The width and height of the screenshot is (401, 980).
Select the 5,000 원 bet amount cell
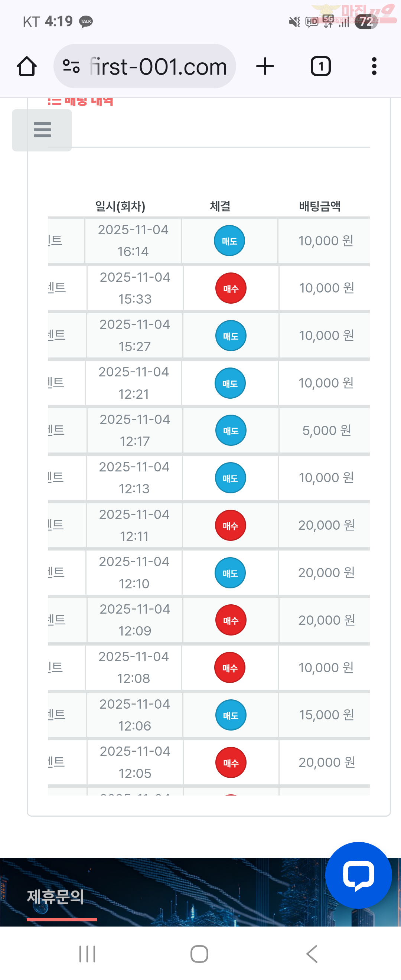[326, 431]
